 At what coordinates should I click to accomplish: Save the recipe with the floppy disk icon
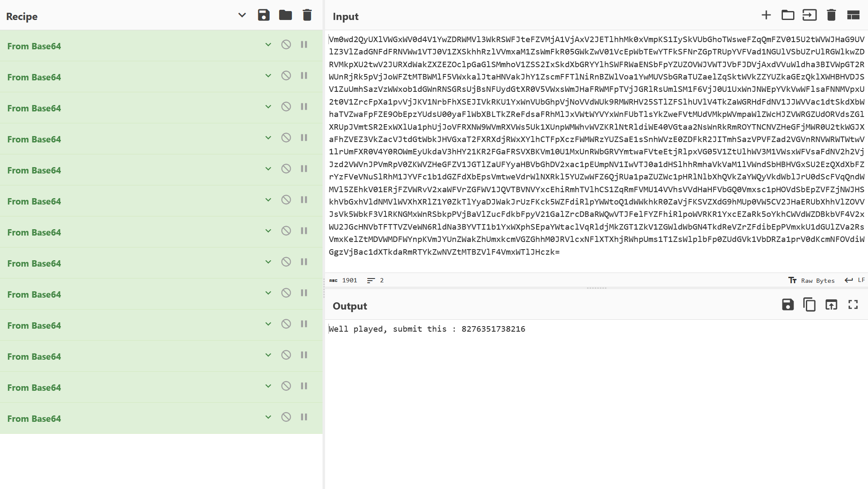[263, 15]
